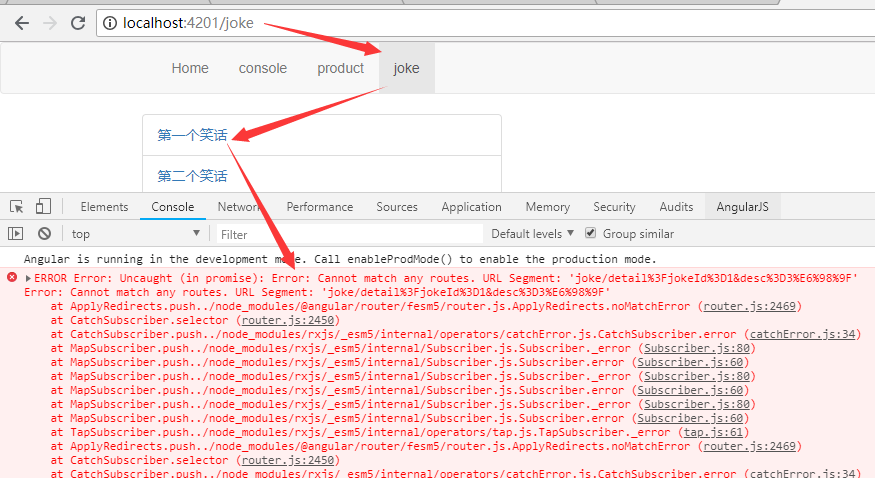This screenshot has width=875, height=478.
Task: Click the browser back arrow
Action: 21,23
